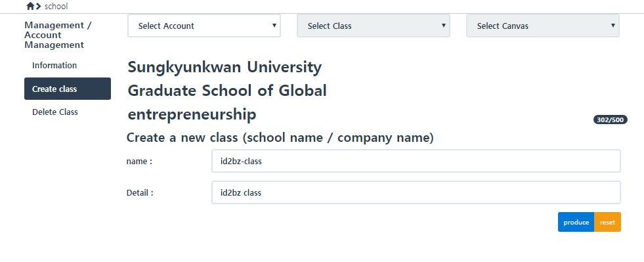Select the Create class sidebar item

click(x=68, y=89)
